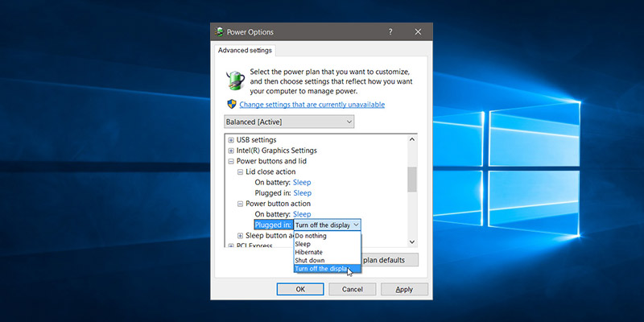
Task: Click the settings tree vertical scrollbar thumb
Action: tap(412, 180)
